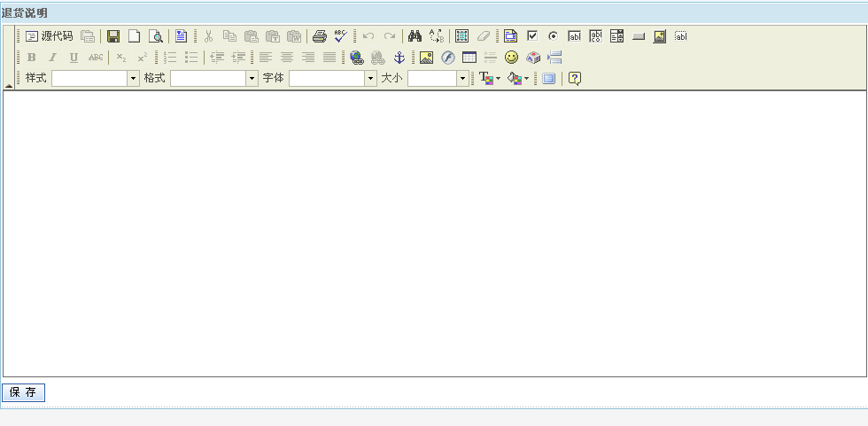The width and height of the screenshot is (868, 426).
Task: Click the Unlink icon
Action: click(x=378, y=57)
